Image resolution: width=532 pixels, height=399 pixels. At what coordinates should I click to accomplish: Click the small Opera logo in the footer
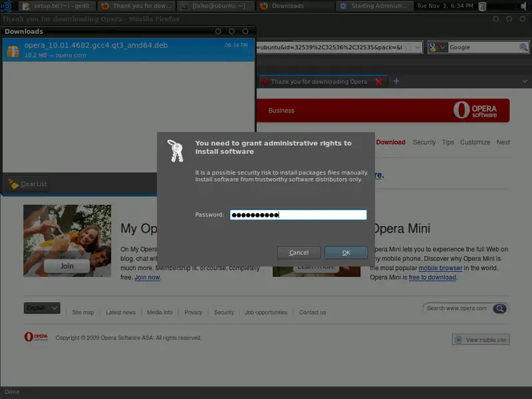36,336
